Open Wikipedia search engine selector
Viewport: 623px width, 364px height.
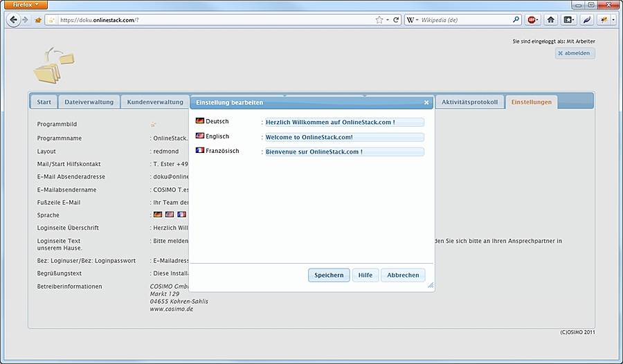pyautogui.click(x=413, y=20)
